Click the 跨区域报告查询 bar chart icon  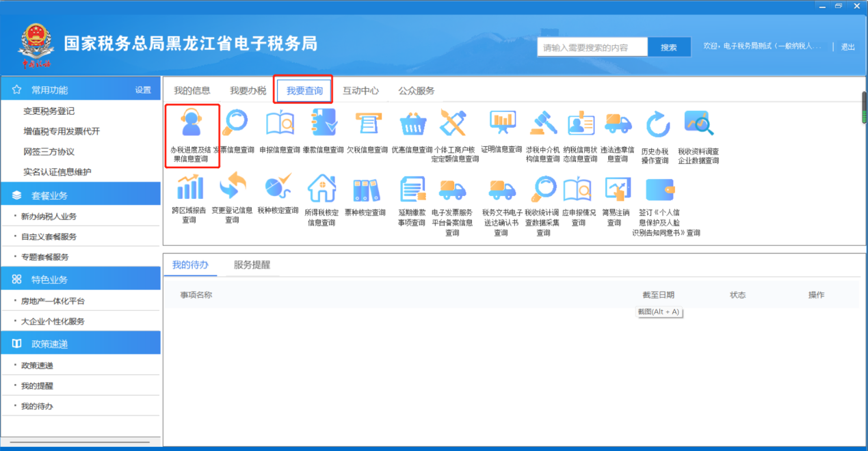tap(189, 187)
